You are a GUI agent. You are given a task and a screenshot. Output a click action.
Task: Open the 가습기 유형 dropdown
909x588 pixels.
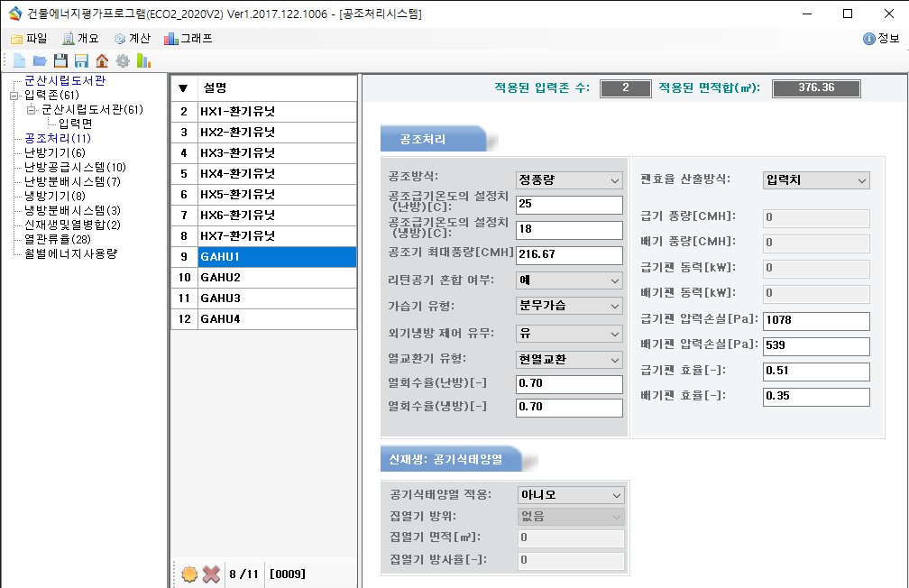pyautogui.click(x=568, y=307)
